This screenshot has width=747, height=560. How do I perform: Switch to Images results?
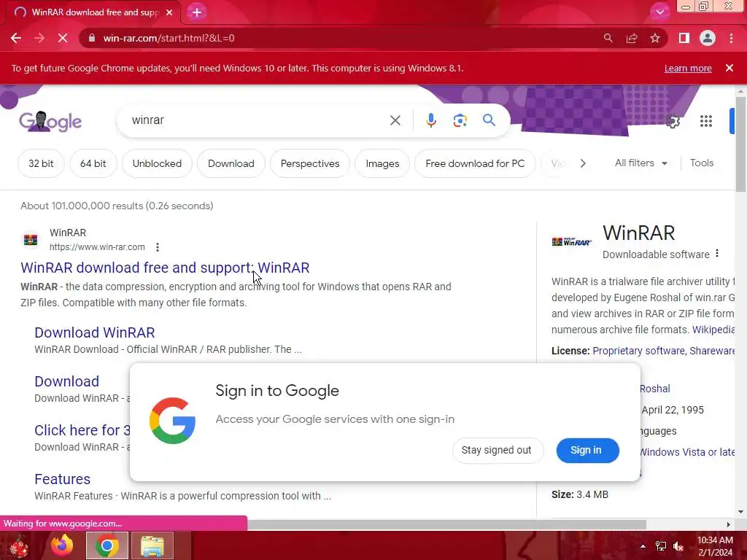click(x=382, y=163)
